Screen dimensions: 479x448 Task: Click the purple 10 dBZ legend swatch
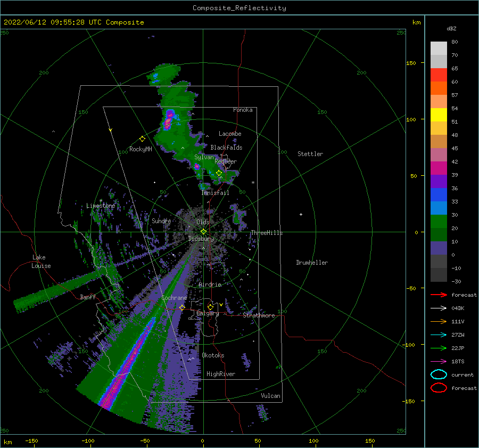(439, 248)
